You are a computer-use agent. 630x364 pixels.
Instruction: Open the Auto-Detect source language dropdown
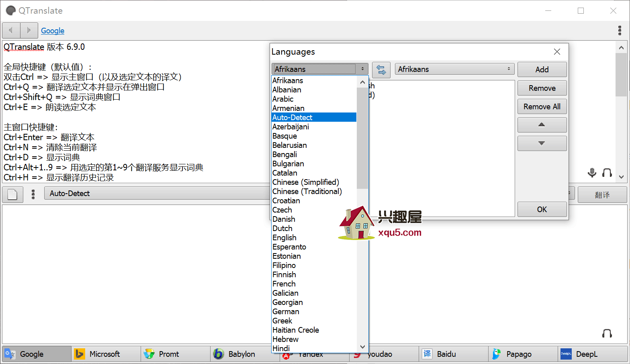(x=157, y=193)
